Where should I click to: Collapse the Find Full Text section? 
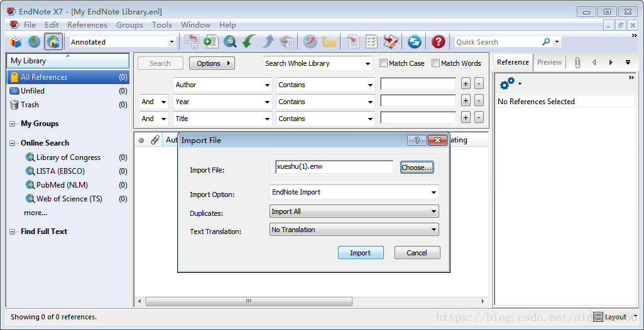(13, 232)
